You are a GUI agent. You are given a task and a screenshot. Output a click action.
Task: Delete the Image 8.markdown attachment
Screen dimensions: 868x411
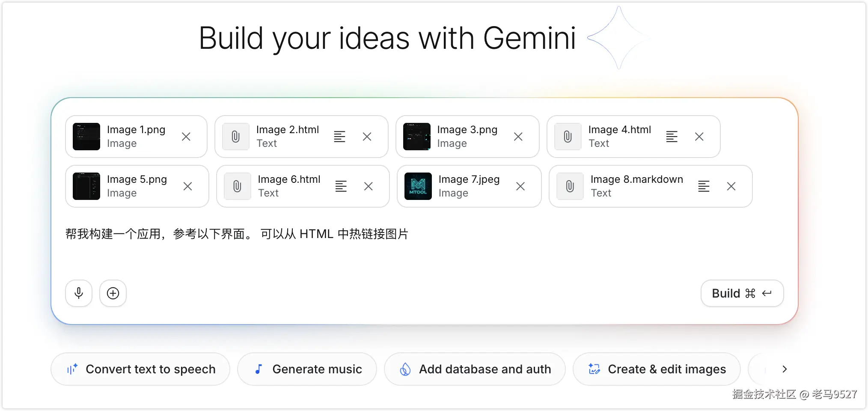coord(731,186)
